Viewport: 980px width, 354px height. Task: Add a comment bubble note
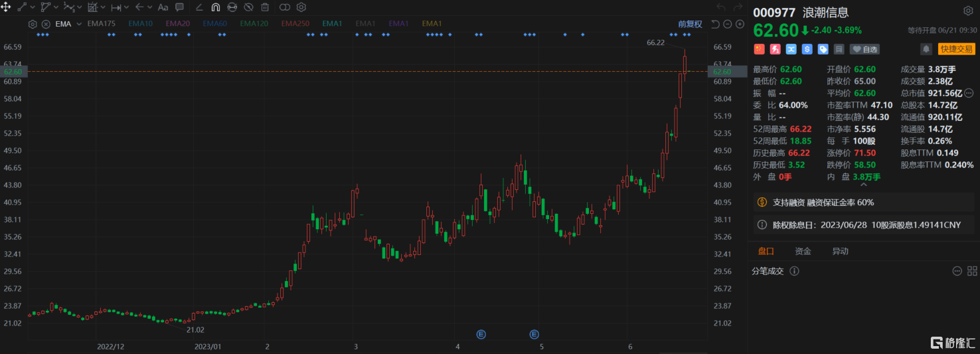[179, 7]
